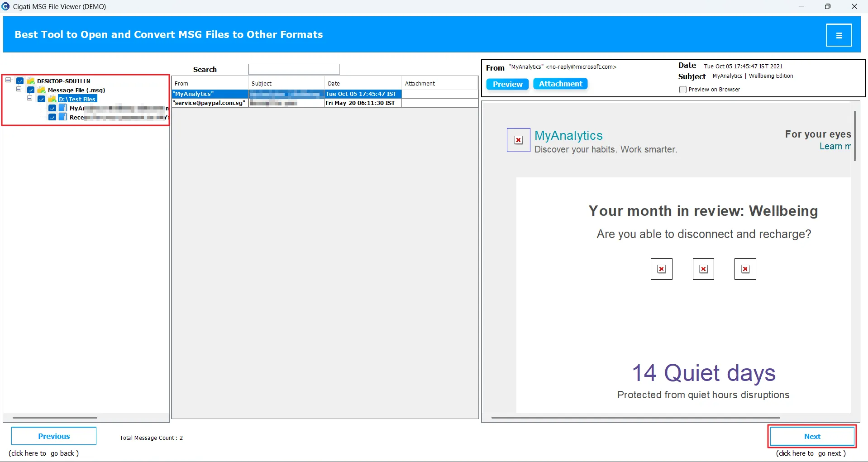Screen dimensions: 868x462
Task: Collapse the DESKTOP-SDU1LLN tree node
Action: tap(8, 81)
